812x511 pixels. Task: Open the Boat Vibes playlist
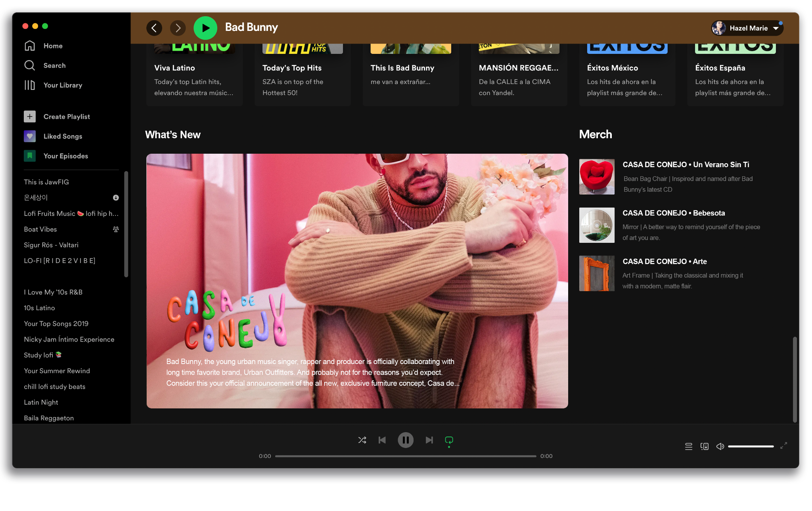point(40,229)
